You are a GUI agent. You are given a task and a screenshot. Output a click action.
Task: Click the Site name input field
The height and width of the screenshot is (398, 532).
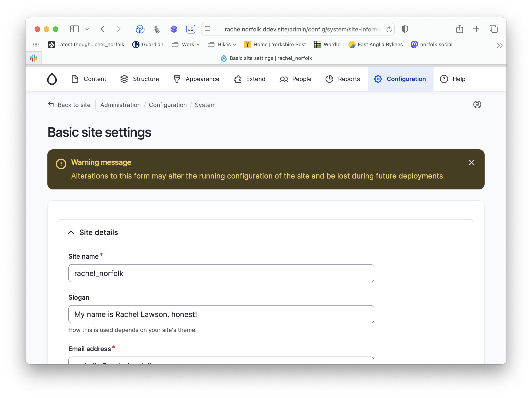click(221, 273)
